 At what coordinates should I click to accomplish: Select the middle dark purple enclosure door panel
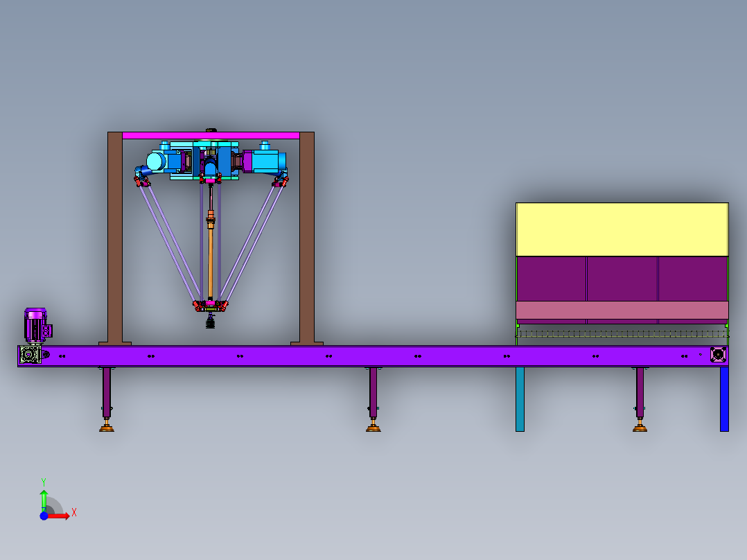[622, 279]
